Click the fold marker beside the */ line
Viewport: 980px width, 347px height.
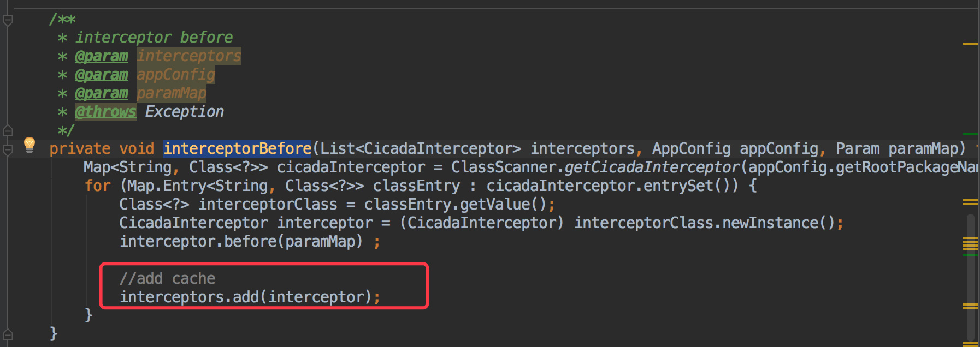8,130
